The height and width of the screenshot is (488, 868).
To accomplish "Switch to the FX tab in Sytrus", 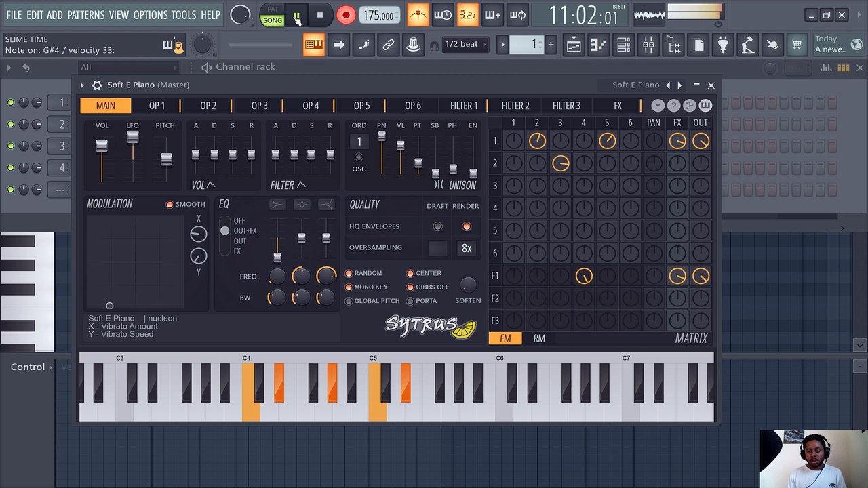I will pyautogui.click(x=618, y=106).
